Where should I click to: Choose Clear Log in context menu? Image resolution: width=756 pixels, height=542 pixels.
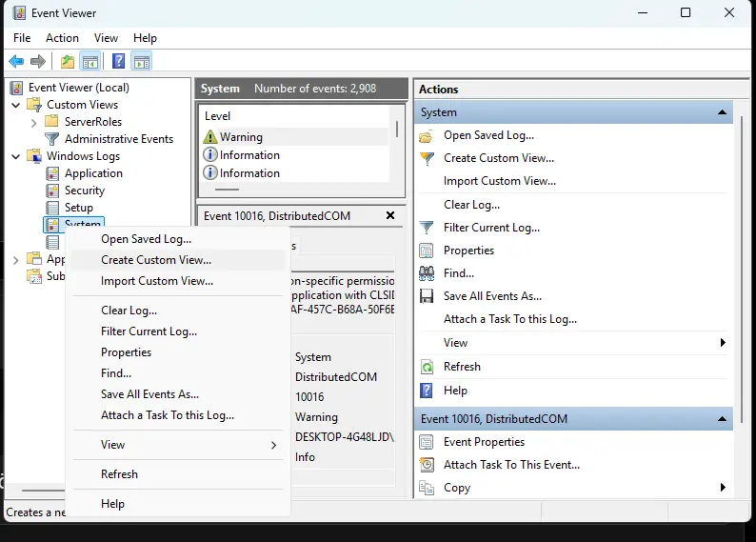click(x=178, y=311)
